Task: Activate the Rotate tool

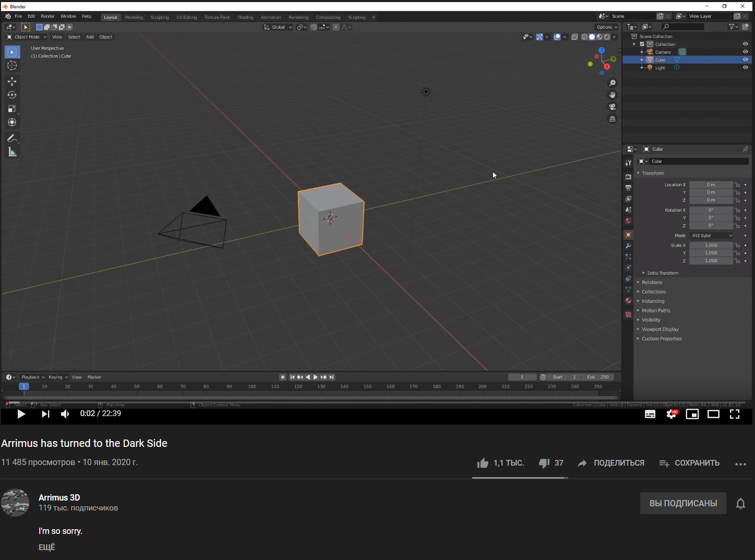Action: coord(12,95)
